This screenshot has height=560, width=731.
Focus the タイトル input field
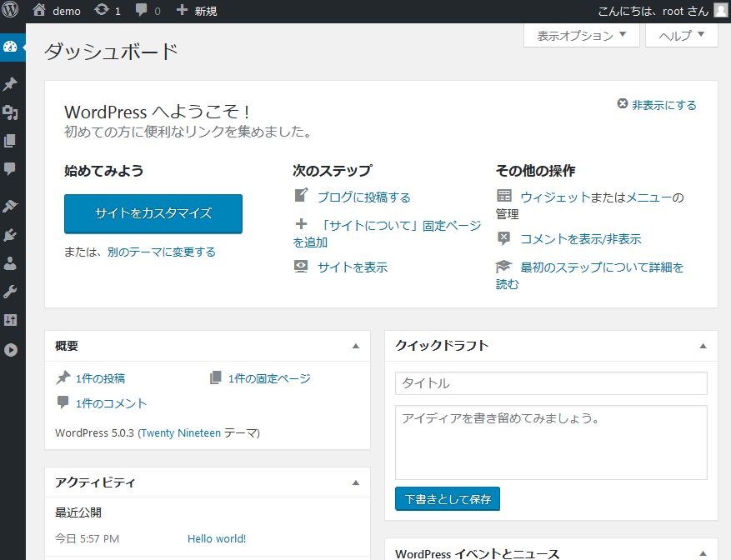pos(551,383)
